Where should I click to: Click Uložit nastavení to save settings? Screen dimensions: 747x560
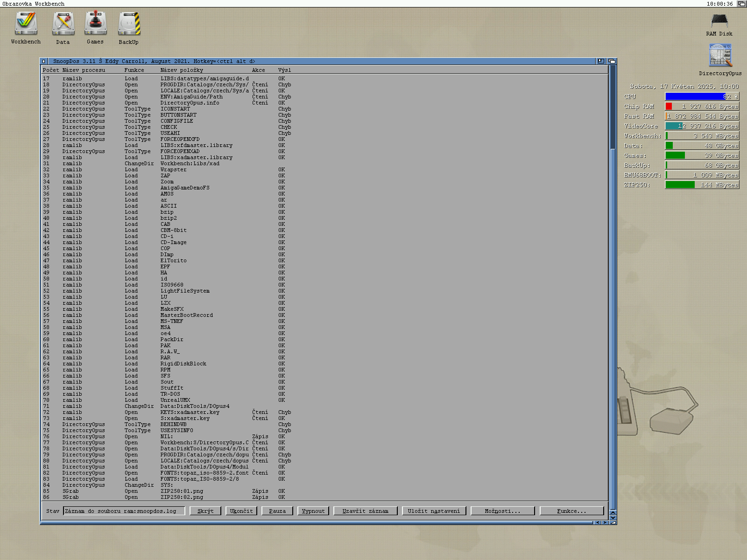pos(434,511)
